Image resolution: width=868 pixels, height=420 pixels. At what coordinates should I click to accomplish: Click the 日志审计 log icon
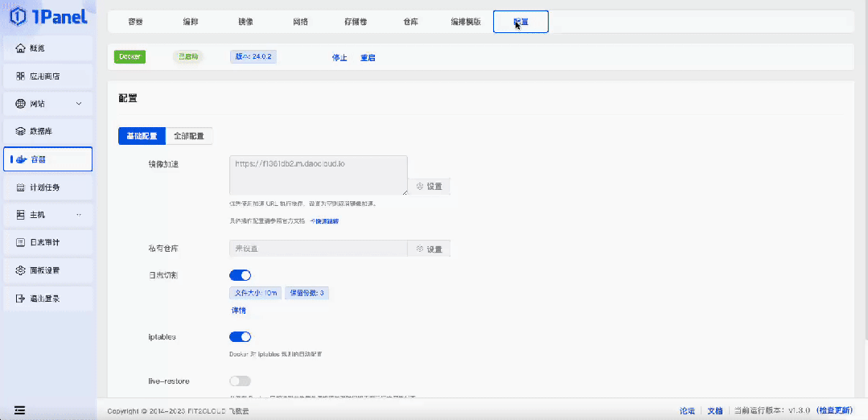[x=20, y=242]
